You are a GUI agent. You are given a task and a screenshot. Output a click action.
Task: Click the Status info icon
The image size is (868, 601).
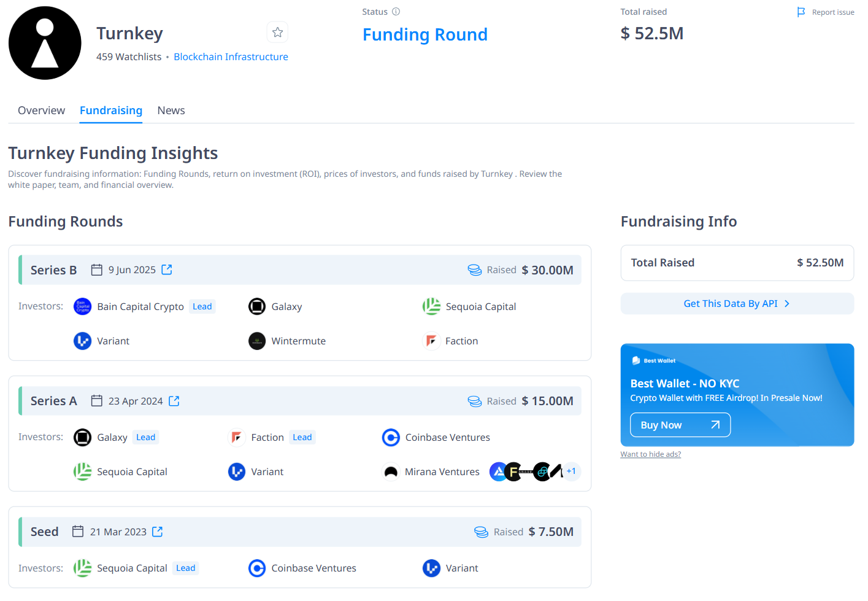pos(396,12)
